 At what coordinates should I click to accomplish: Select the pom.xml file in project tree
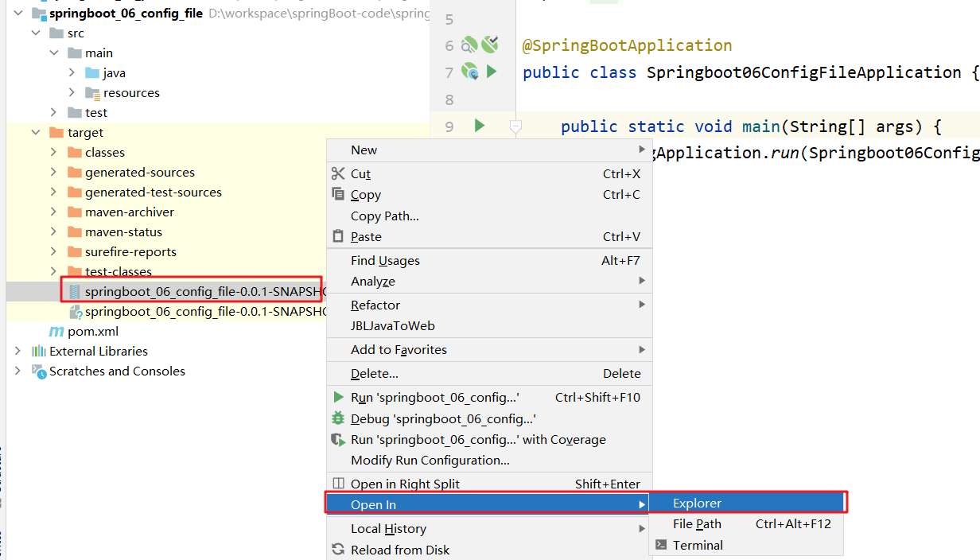[x=92, y=331]
